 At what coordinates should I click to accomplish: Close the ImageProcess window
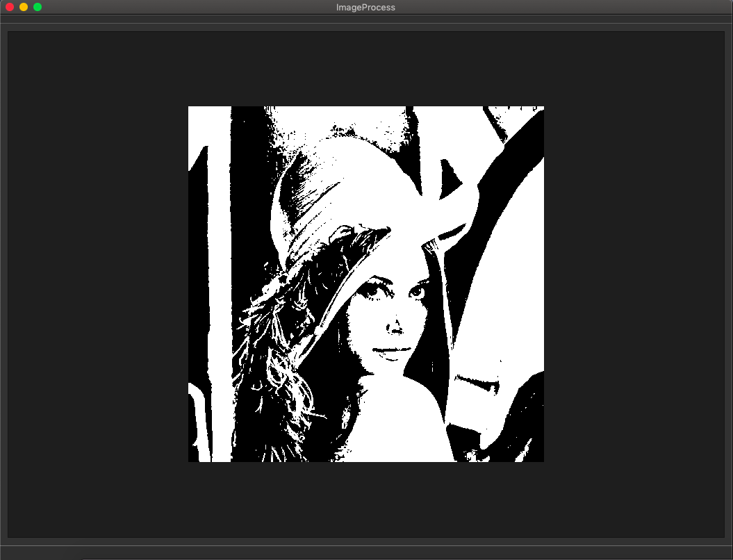tap(10, 7)
